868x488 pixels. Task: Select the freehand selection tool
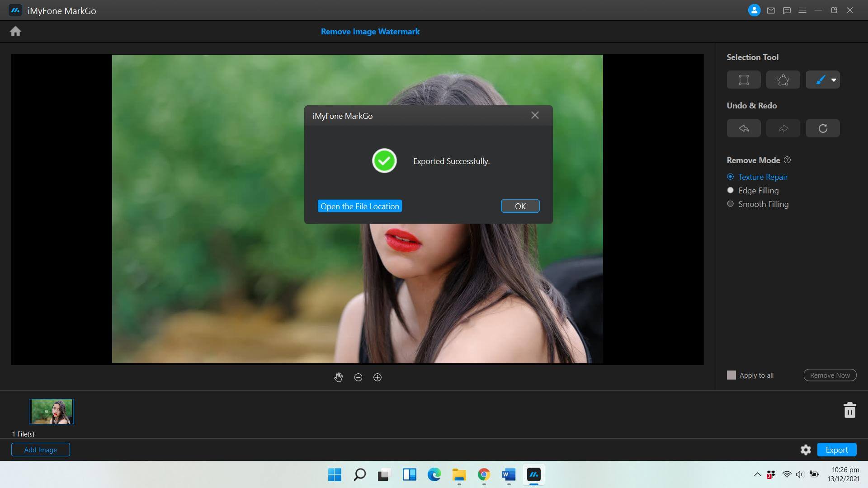783,79
